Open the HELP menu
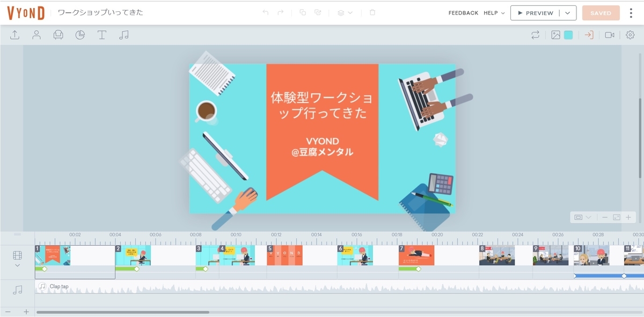This screenshot has width=644, height=317. click(x=494, y=13)
